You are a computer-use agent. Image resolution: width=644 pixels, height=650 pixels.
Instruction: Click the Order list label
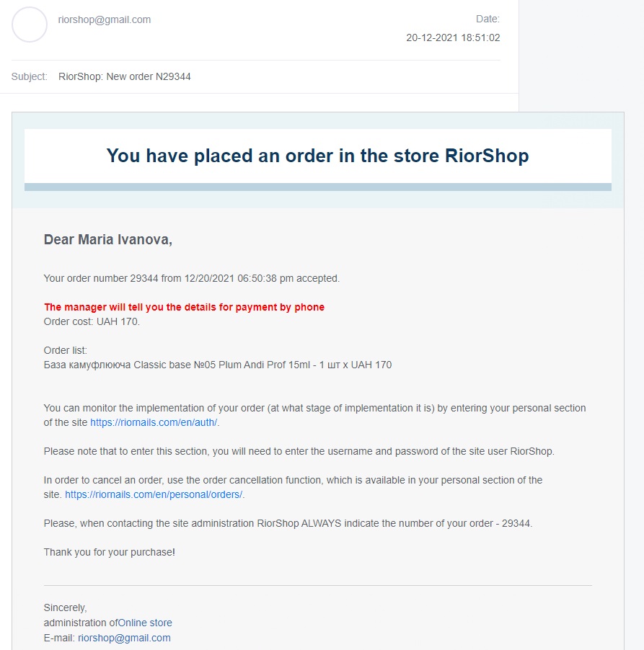(66, 350)
